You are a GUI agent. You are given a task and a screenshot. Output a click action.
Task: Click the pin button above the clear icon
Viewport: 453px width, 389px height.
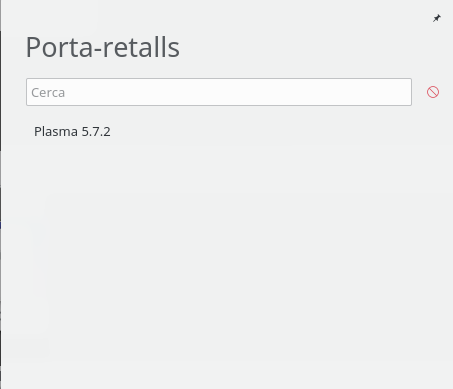(x=437, y=18)
